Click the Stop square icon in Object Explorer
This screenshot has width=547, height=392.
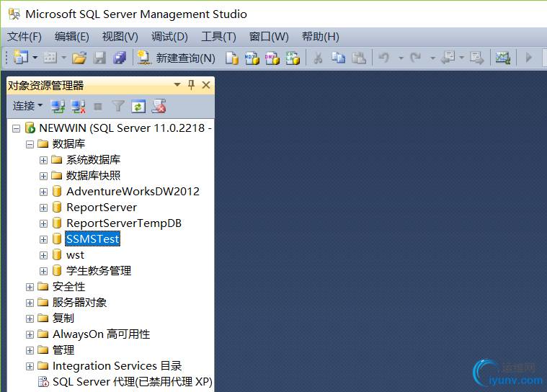[x=98, y=107]
